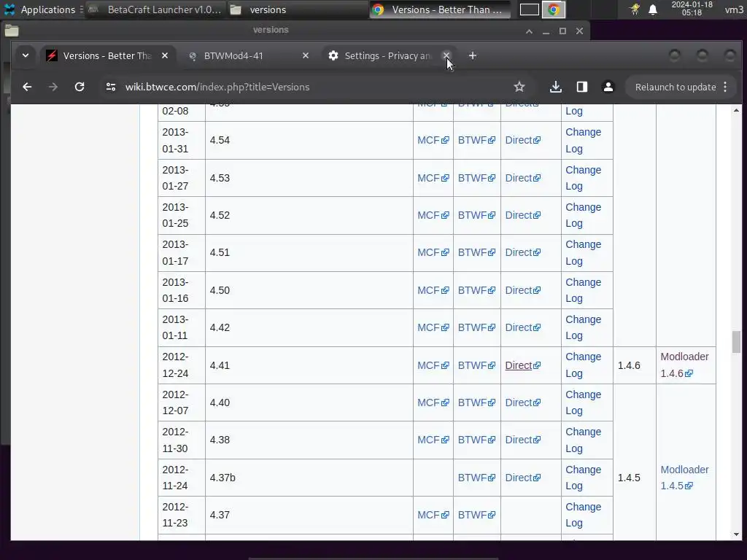747x560 pixels.
Task: Open the Direct link for version 4.52
Action: (x=522, y=215)
